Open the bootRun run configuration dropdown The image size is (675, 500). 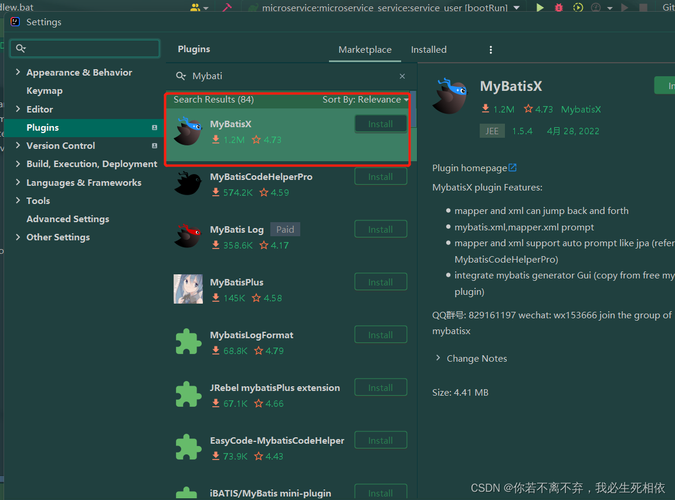[517, 8]
